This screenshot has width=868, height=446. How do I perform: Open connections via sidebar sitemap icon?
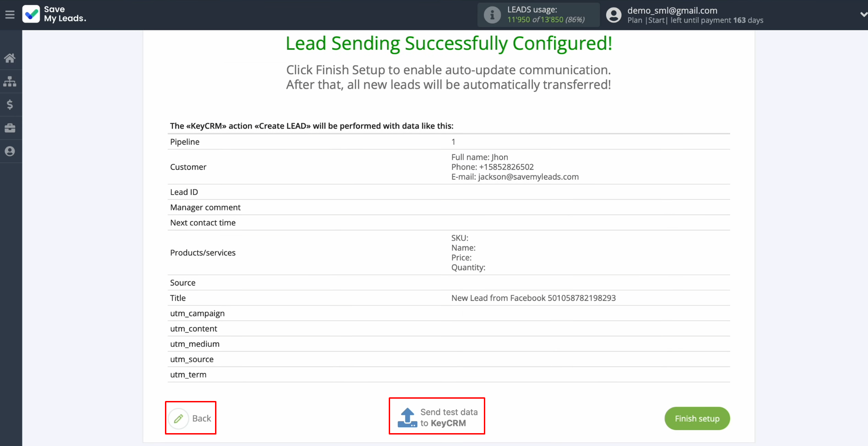click(10, 82)
